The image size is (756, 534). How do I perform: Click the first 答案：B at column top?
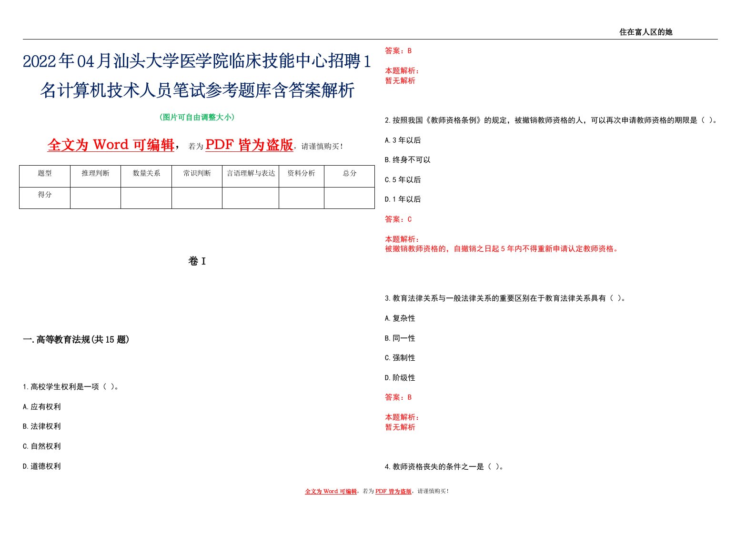point(398,50)
